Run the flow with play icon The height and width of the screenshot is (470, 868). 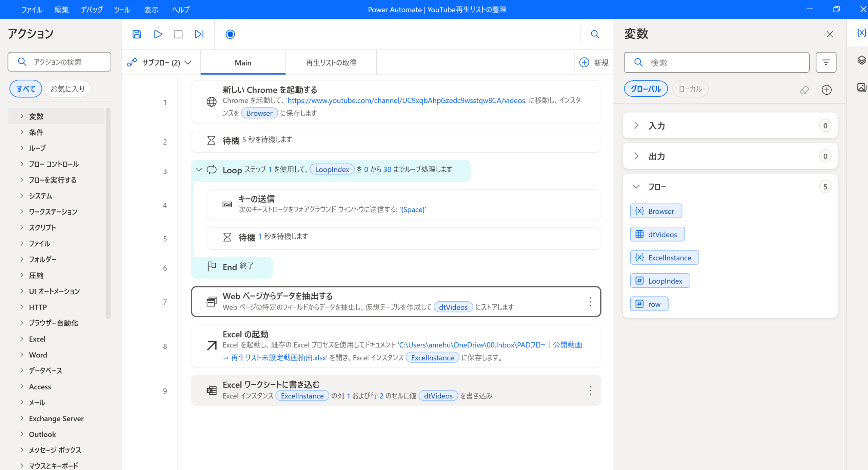158,34
